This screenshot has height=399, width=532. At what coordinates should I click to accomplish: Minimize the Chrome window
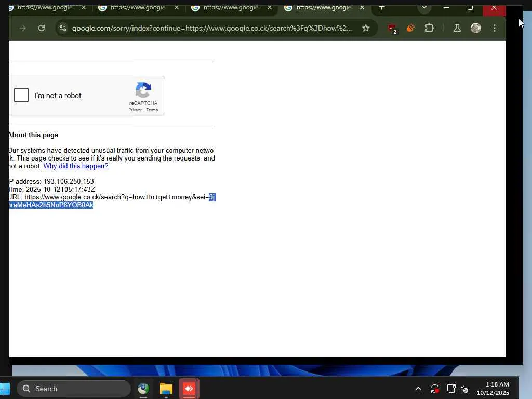[x=446, y=7]
